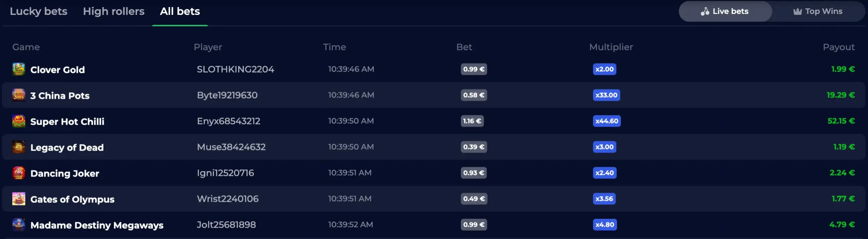Screen dimensions: 868x239
Task: Switch to Live bets view
Action: [x=725, y=11]
